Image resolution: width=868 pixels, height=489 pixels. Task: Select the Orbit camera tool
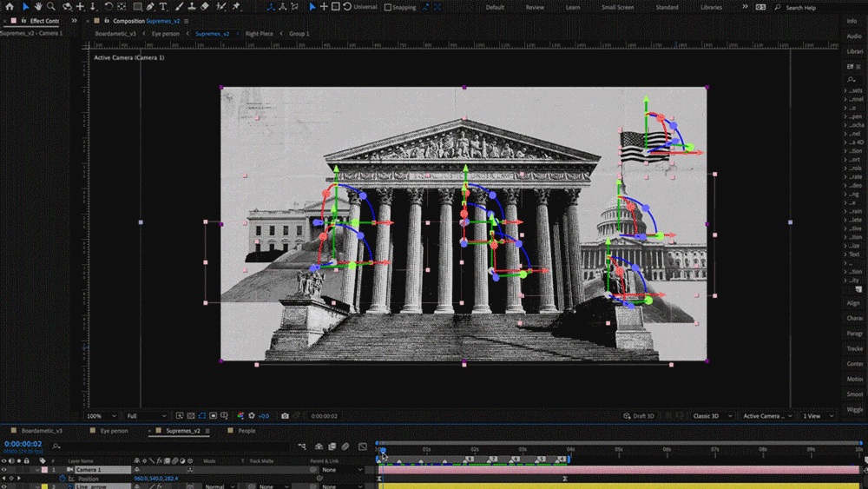[x=67, y=7]
